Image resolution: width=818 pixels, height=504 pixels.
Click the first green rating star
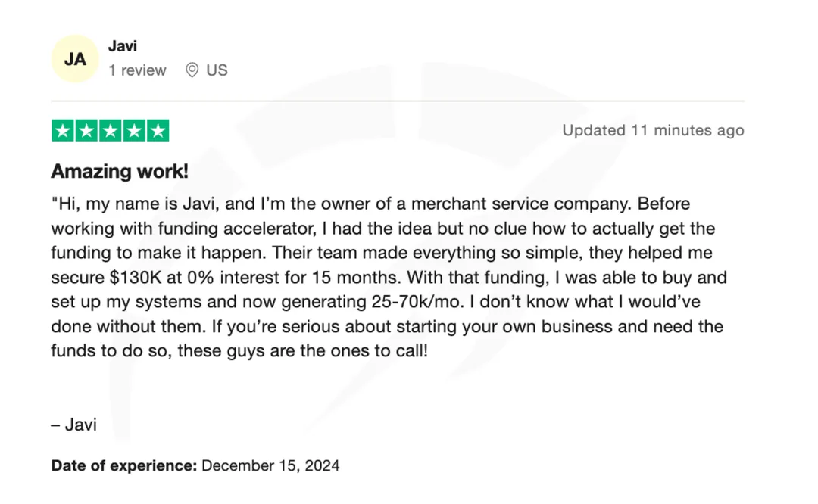tap(63, 131)
